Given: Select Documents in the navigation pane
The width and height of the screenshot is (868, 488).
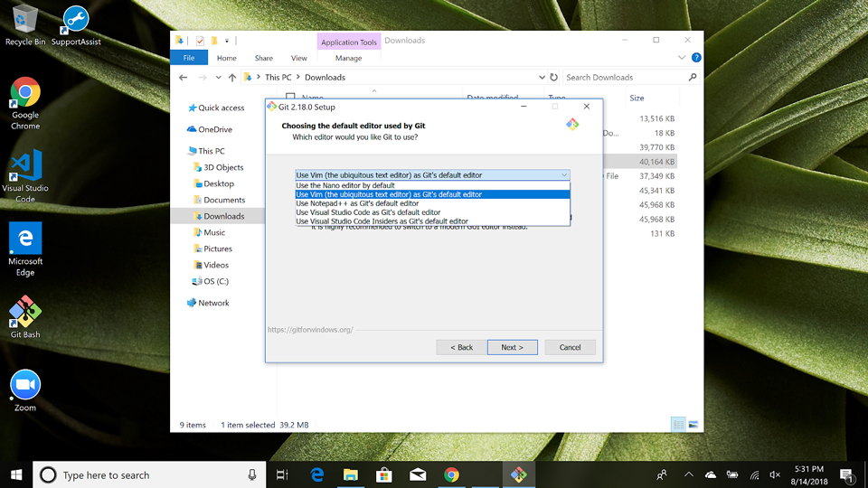Looking at the screenshot, I should click(219, 200).
